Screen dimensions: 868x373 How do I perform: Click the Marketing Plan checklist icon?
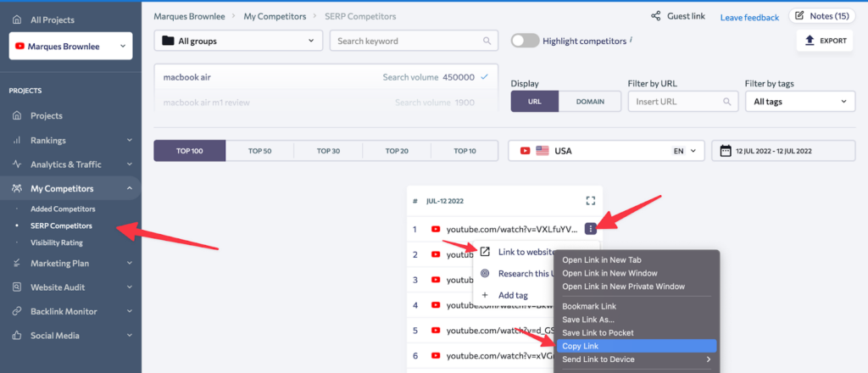click(x=17, y=263)
